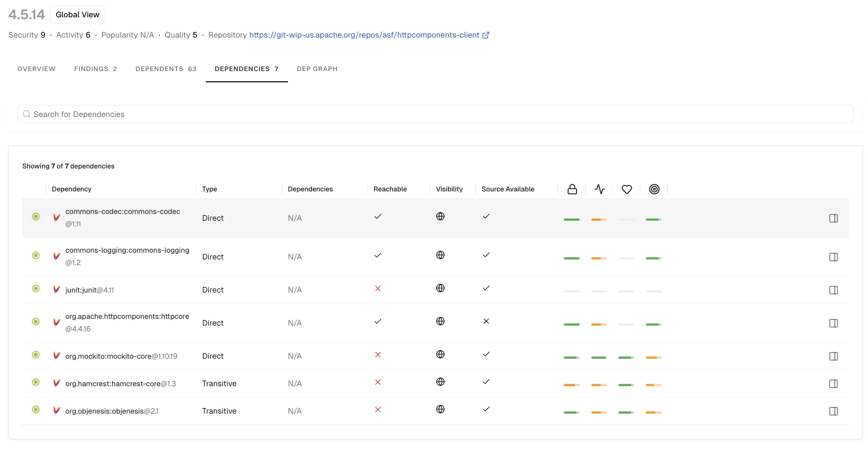Focus the Search for Dependencies field
The width and height of the screenshot is (868, 449).
tap(435, 114)
